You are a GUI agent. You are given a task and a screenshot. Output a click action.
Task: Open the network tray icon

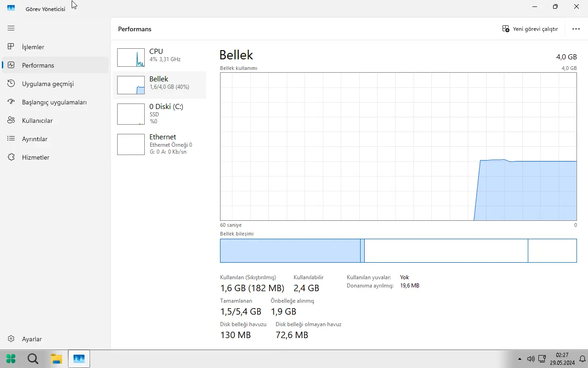click(542, 359)
